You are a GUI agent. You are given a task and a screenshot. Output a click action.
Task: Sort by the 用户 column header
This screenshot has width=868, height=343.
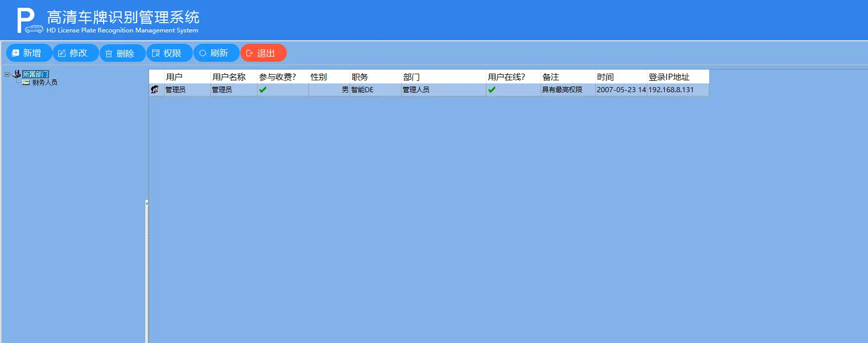pyautogui.click(x=188, y=77)
